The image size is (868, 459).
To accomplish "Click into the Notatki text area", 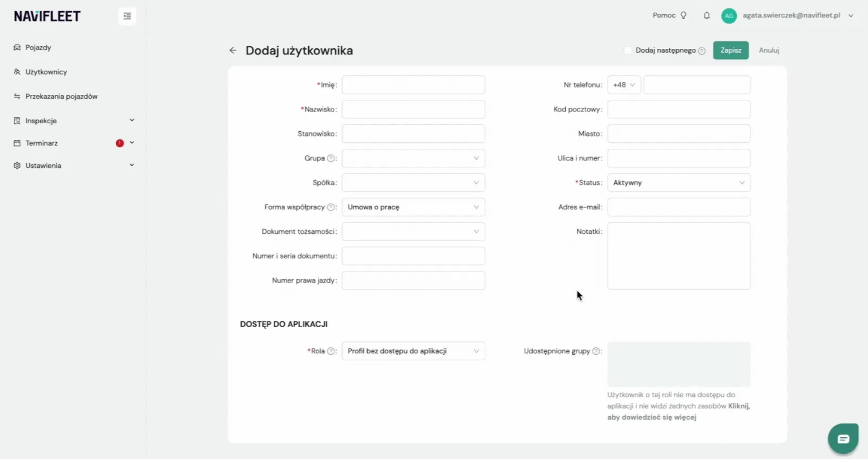I will pos(679,256).
